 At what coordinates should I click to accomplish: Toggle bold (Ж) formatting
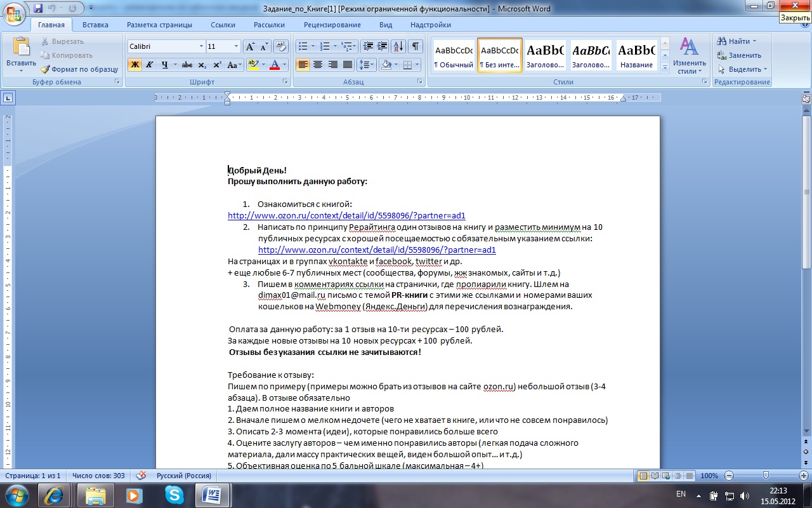pyautogui.click(x=134, y=65)
